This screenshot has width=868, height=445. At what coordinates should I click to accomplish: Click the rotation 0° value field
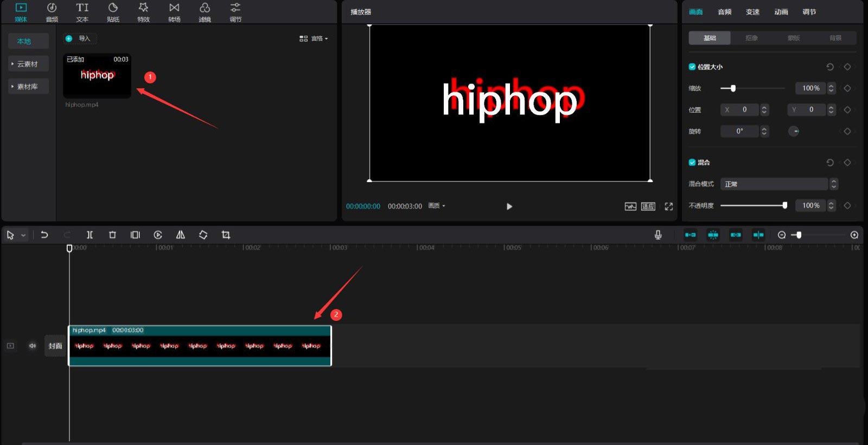coord(739,131)
